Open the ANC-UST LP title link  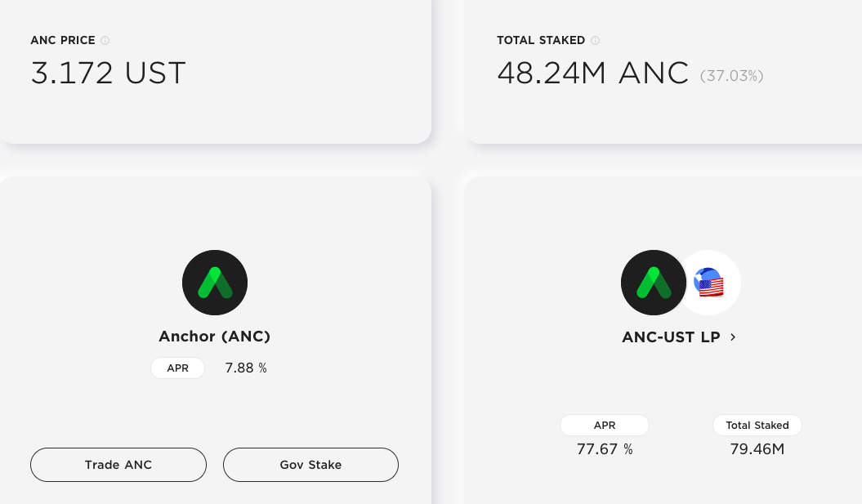point(671,337)
